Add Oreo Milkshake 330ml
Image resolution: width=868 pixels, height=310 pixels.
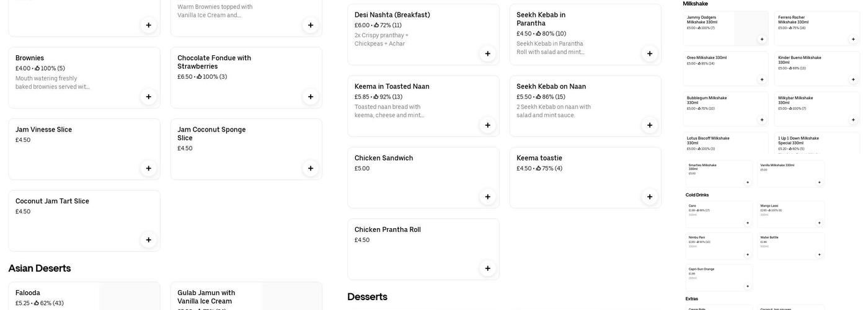(x=762, y=79)
